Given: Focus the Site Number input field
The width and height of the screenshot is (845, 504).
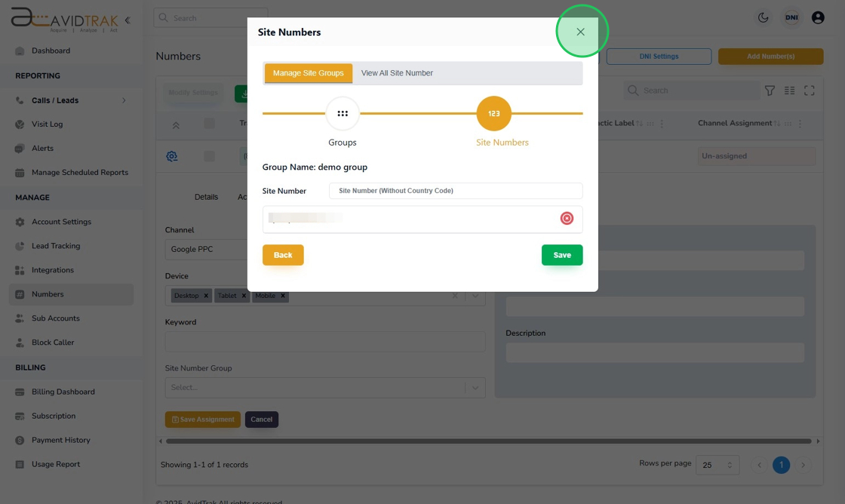Looking at the screenshot, I should pyautogui.click(x=456, y=191).
